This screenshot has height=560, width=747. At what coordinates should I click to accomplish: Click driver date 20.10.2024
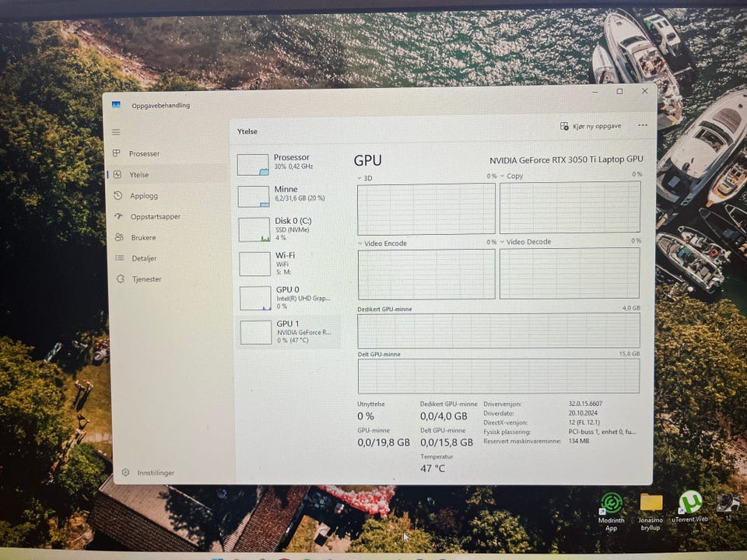click(583, 413)
